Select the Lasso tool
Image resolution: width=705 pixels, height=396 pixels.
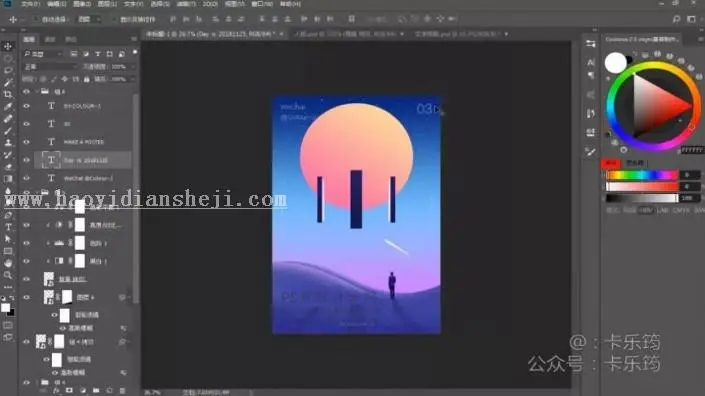(8, 71)
